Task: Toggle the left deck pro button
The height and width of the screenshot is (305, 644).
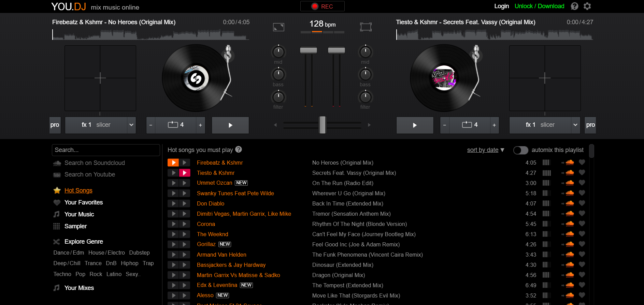Action: tap(55, 125)
